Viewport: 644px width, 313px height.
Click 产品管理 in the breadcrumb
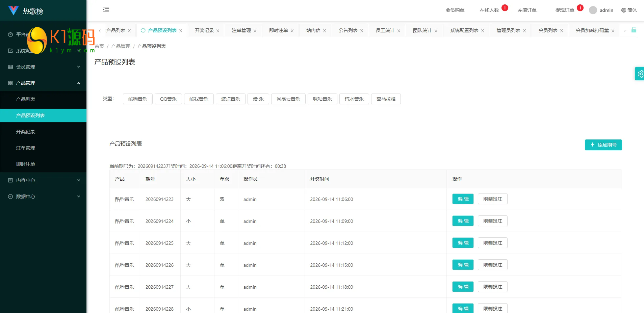pos(121,46)
